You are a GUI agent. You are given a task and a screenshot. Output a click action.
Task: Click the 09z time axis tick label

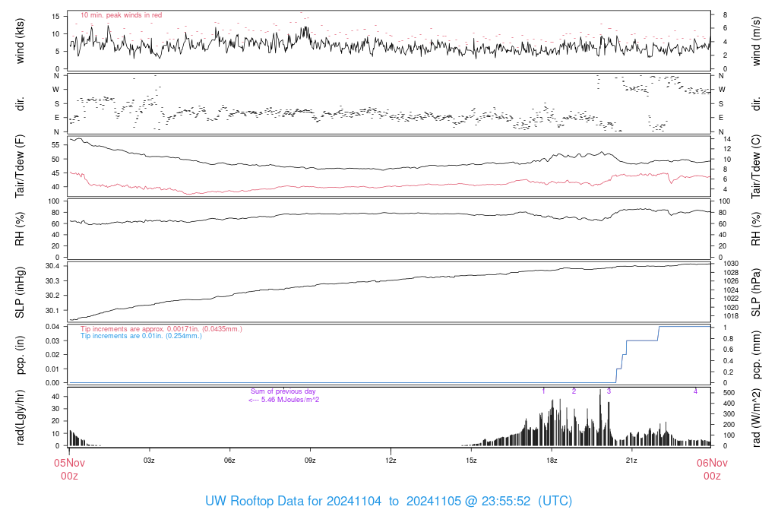(310, 461)
